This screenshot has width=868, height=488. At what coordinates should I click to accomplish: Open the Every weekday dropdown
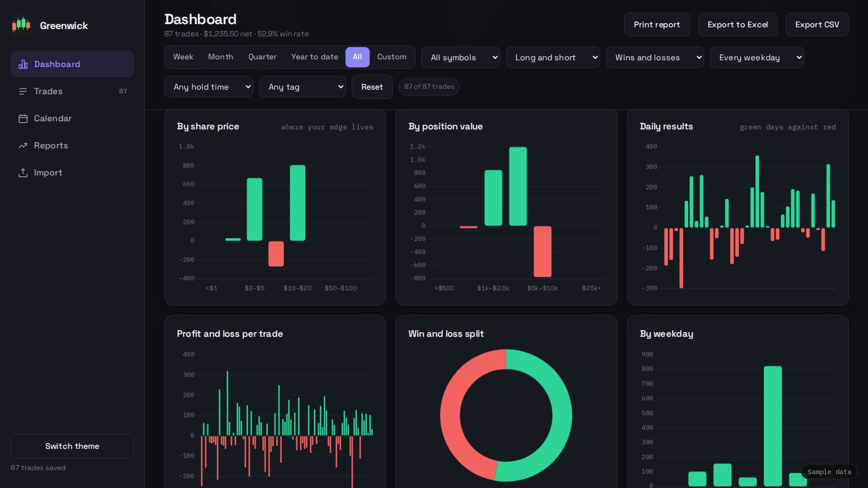coord(757,57)
